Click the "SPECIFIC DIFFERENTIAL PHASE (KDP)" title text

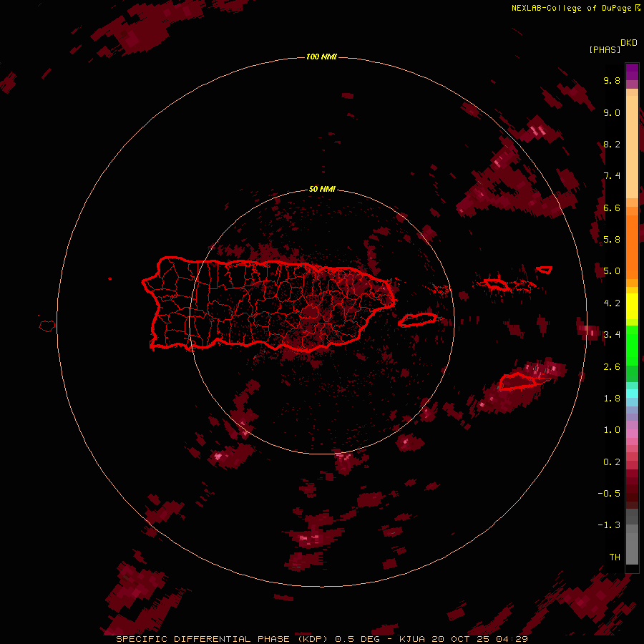point(223,639)
